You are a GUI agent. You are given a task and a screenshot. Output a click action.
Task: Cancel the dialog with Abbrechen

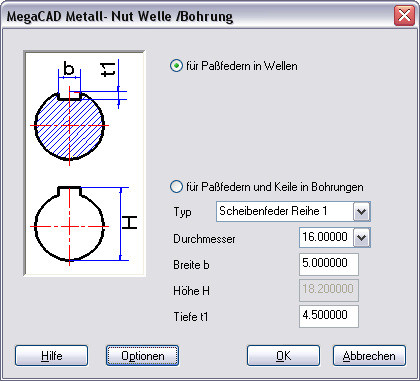click(x=369, y=356)
